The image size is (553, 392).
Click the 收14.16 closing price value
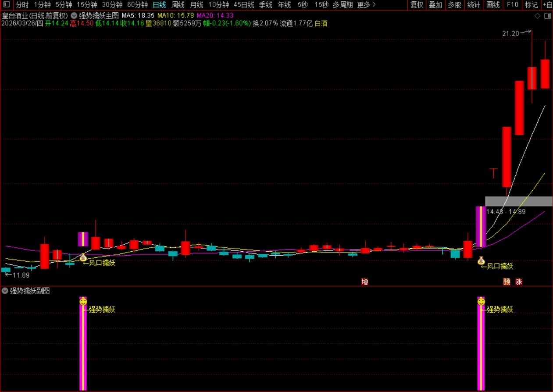132,24
